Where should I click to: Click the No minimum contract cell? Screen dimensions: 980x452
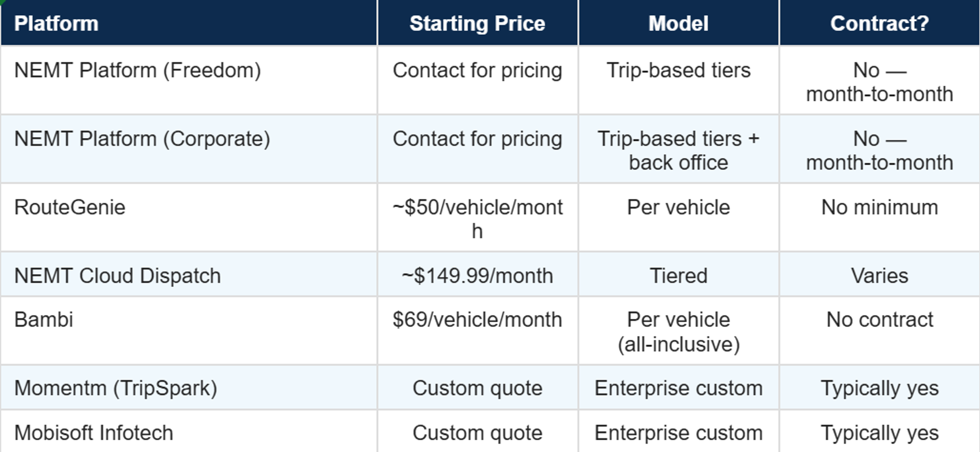pyautogui.click(x=879, y=208)
